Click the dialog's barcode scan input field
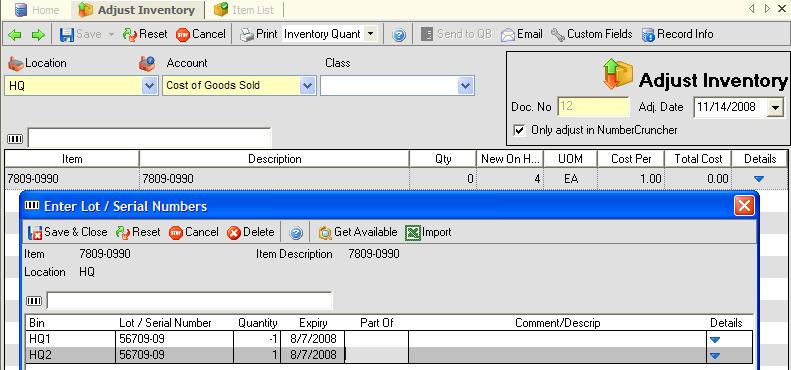791x370 pixels. pyautogui.click(x=190, y=301)
